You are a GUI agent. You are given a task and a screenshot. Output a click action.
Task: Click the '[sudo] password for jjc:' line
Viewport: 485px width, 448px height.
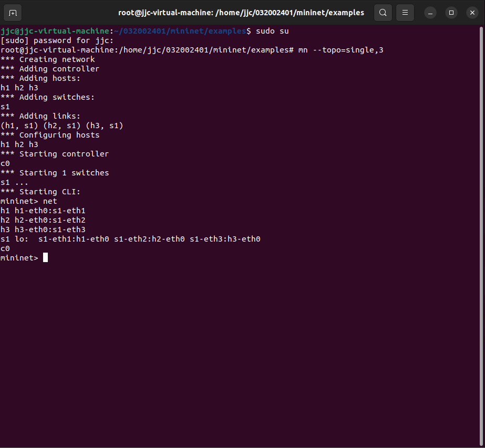coord(57,40)
